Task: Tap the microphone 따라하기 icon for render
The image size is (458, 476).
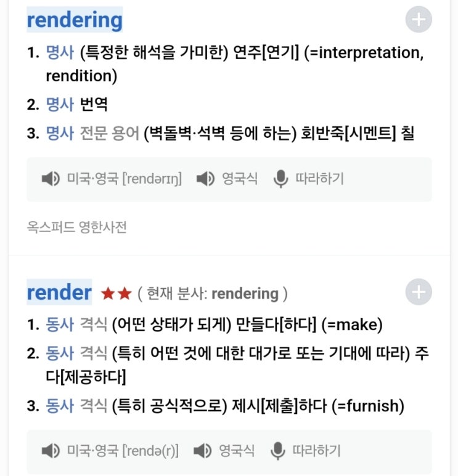Action: (278, 451)
